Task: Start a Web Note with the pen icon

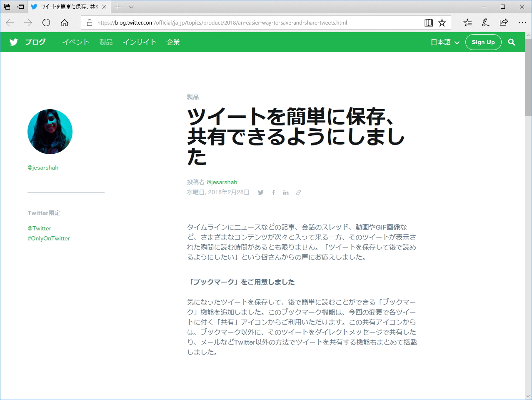Action: 485,22
